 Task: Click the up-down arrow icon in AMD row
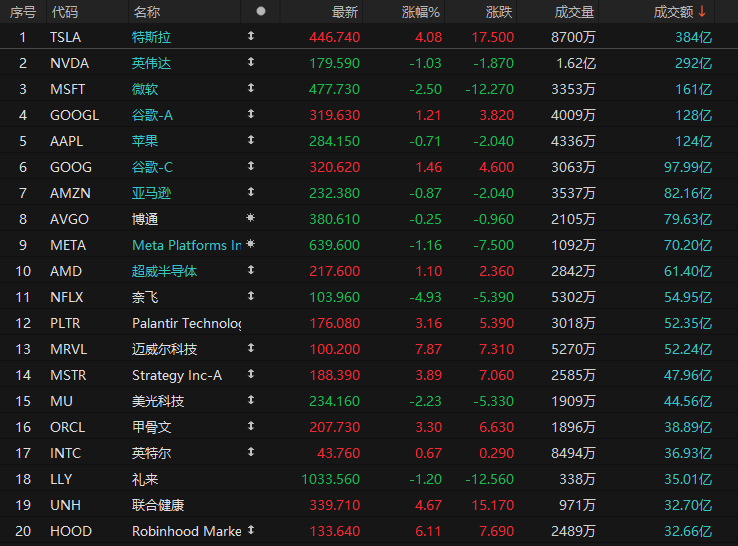click(x=251, y=270)
